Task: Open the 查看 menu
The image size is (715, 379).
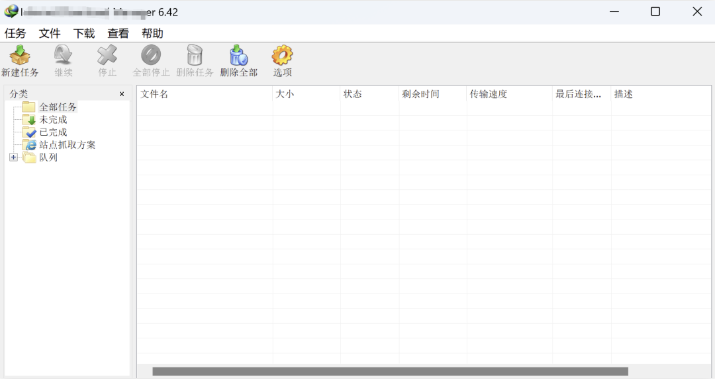Action: pos(118,33)
